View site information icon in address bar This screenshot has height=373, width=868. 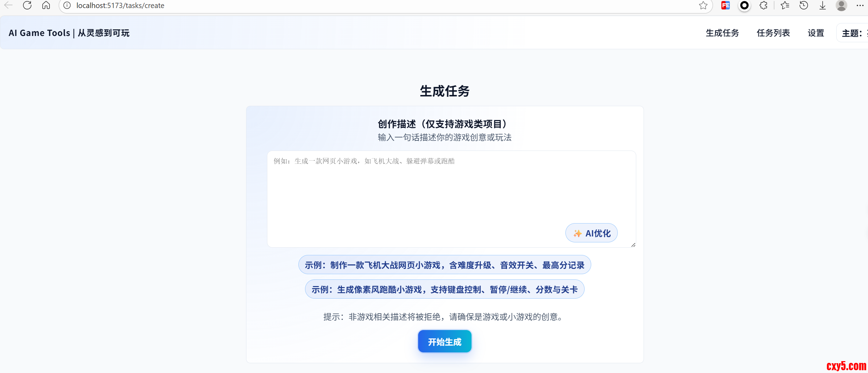67,6
